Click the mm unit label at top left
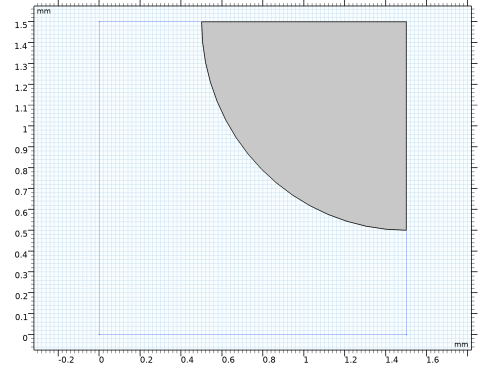Viewport: 479px width, 366px height. (x=44, y=11)
